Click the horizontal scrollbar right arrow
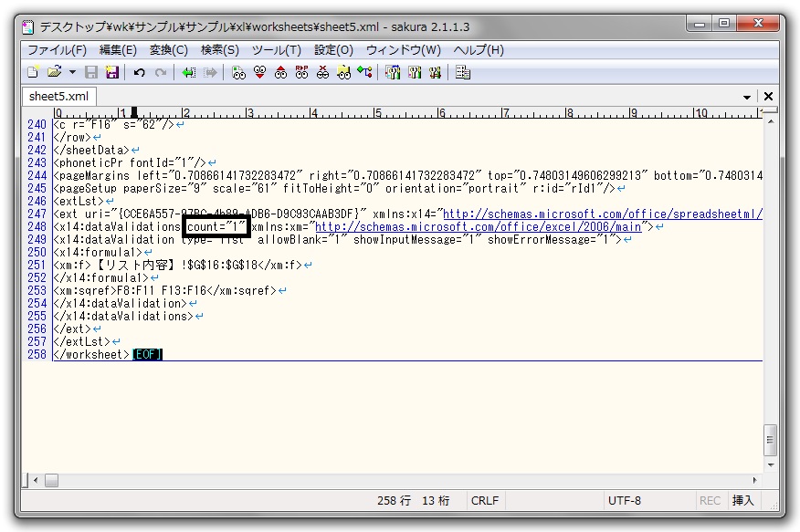The image size is (800, 532). 754,480
